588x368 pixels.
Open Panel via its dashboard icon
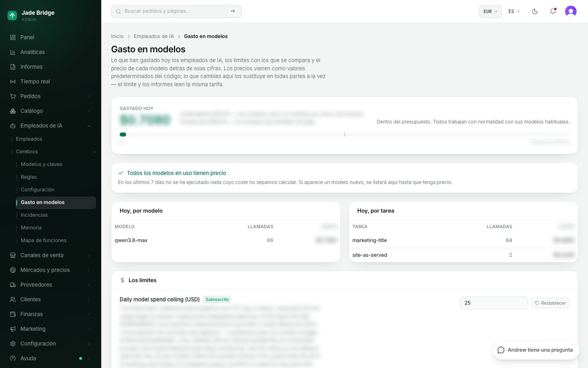pyautogui.click(x=13, y=37)
